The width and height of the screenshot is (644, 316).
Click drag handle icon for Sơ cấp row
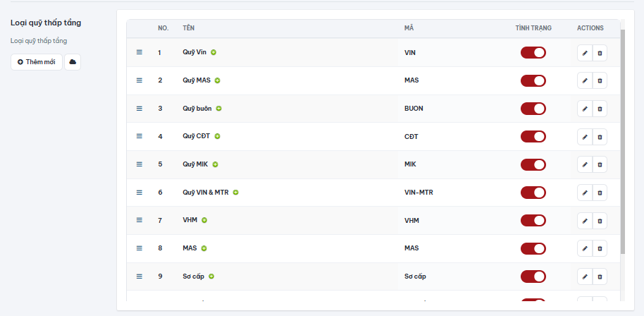pyautogui.click(x=140, y=276)
